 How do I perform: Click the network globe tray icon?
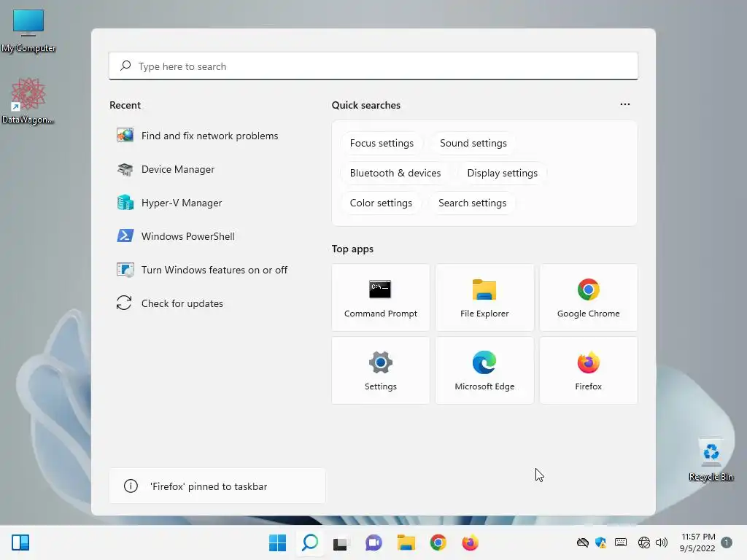coord(643,542)
